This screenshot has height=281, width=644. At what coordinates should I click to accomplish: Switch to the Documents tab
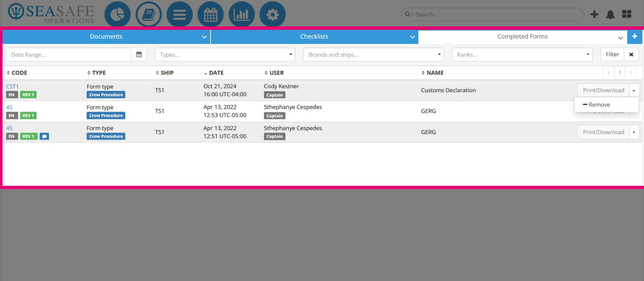(x=106, y=37)
